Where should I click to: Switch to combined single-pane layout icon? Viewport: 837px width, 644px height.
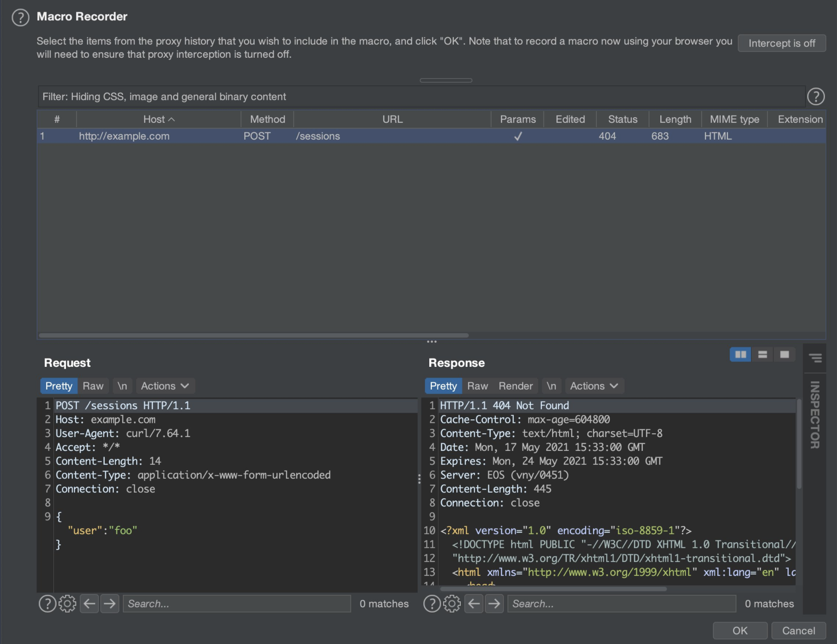pyautogui.click(x=784, y=355)
